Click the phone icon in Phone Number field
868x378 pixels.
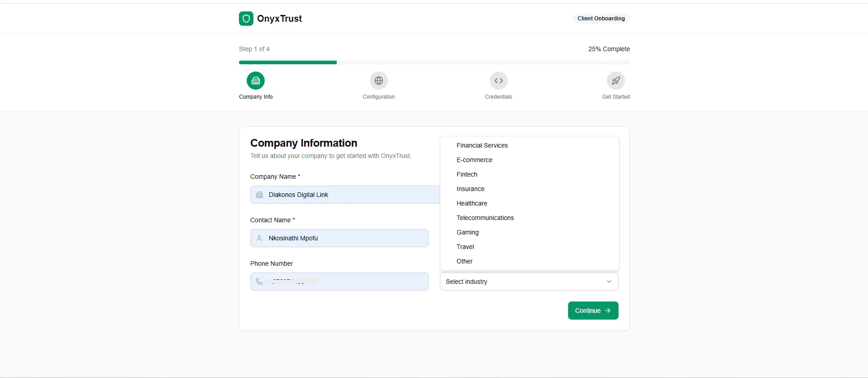click(x=259, y=282)
